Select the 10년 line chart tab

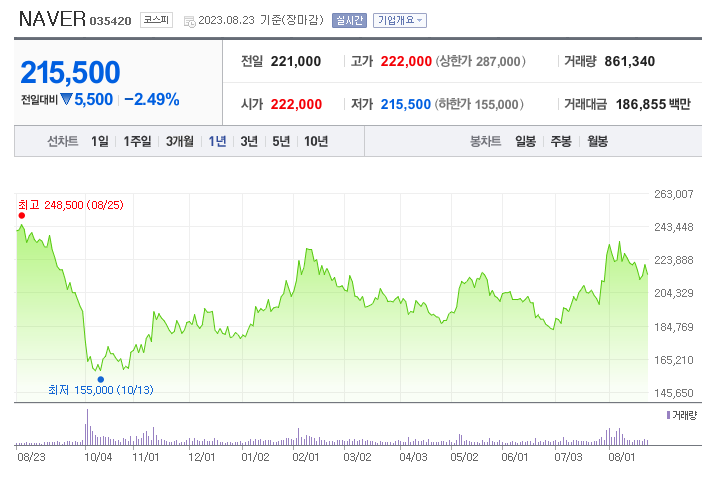tap(316, 141)
